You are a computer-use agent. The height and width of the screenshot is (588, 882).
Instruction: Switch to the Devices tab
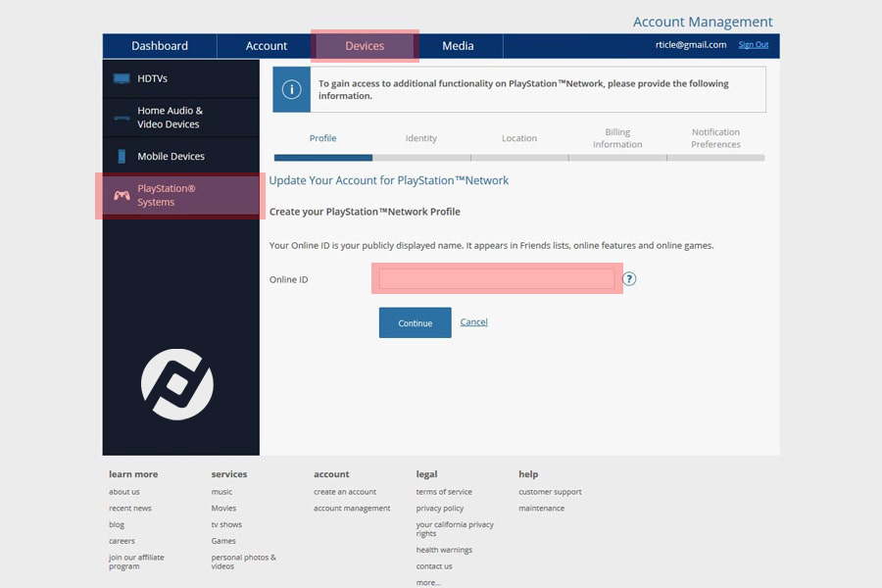[365, 46]
